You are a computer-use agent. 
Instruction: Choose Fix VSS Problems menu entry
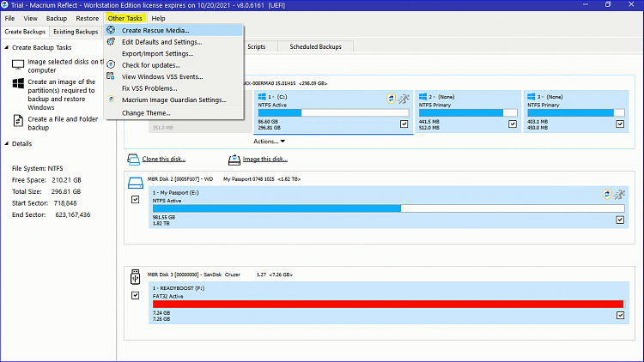coord(173,88)
